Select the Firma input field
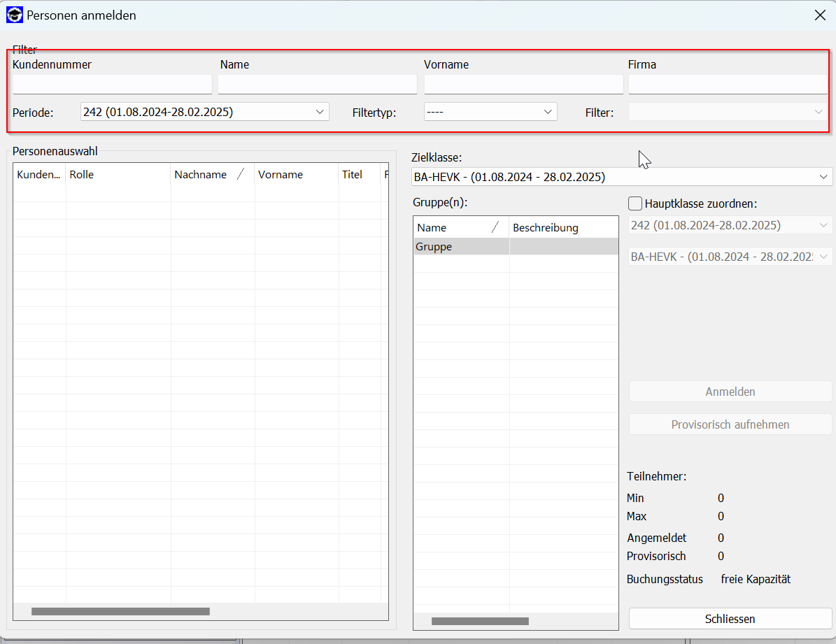Screen dimensions: 836x644 (727, 85)
